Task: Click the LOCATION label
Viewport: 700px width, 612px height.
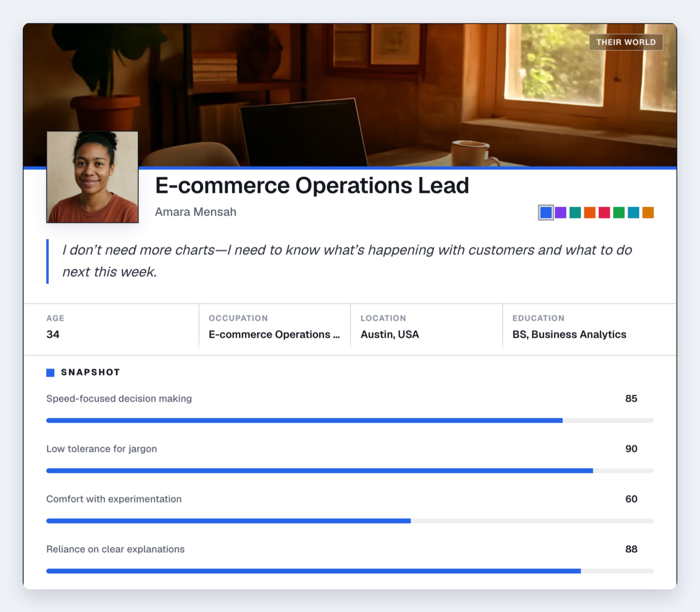Action: click(x=383, y=318)
